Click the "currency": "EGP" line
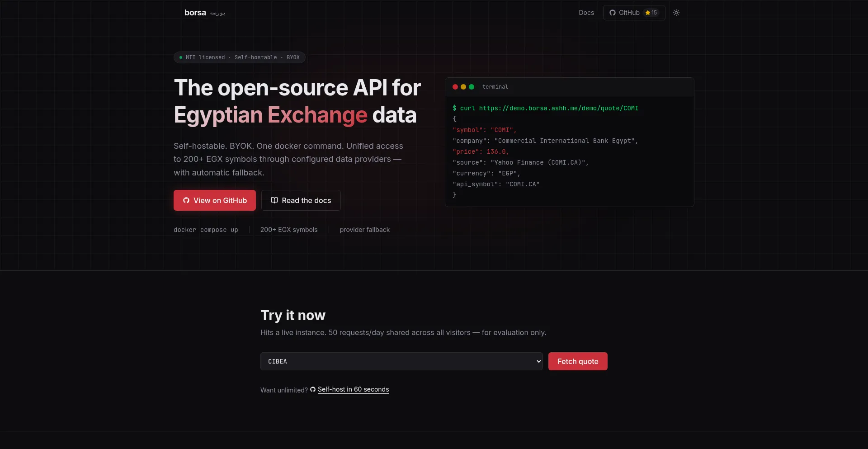The height and width of the screenshot is (449, 868). click(x=486, y=173)
